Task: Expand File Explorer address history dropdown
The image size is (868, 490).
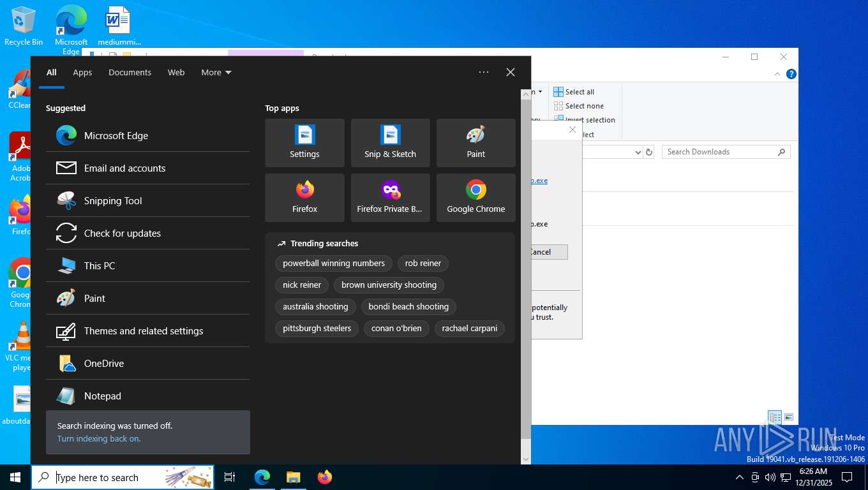Action: 638,152
